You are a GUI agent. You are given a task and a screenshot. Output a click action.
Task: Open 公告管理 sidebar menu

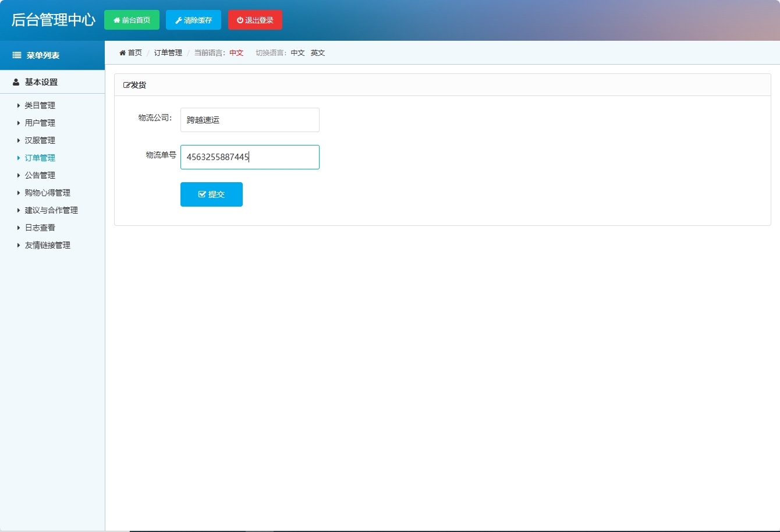pos(40,175)
